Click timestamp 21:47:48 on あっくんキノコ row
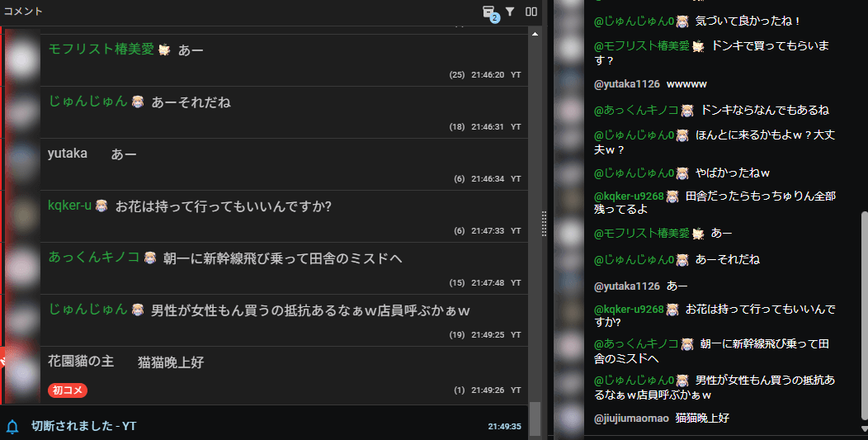 click(488, 283)
